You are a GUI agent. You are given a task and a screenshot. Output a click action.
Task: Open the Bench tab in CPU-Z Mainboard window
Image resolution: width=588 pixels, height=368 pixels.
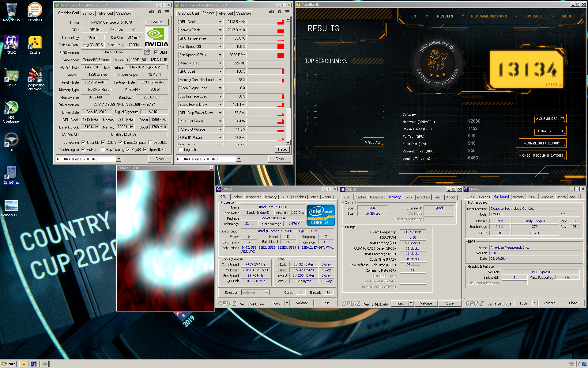click(561, 197)
